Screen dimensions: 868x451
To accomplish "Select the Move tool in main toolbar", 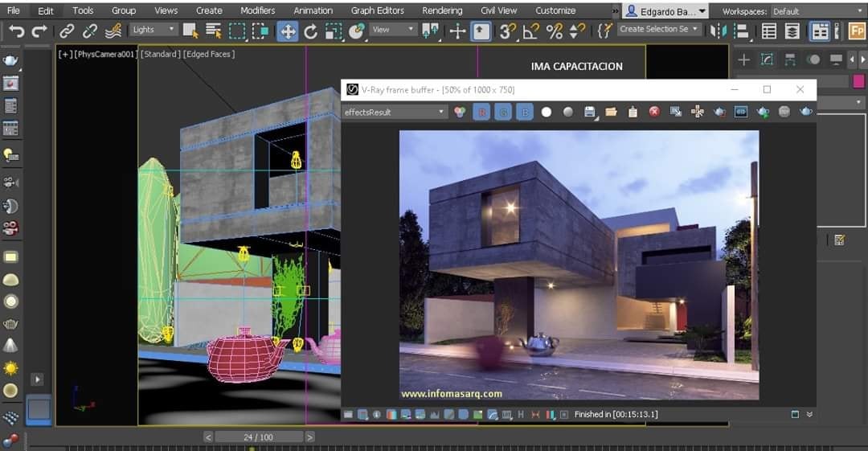I will point(287,31).
